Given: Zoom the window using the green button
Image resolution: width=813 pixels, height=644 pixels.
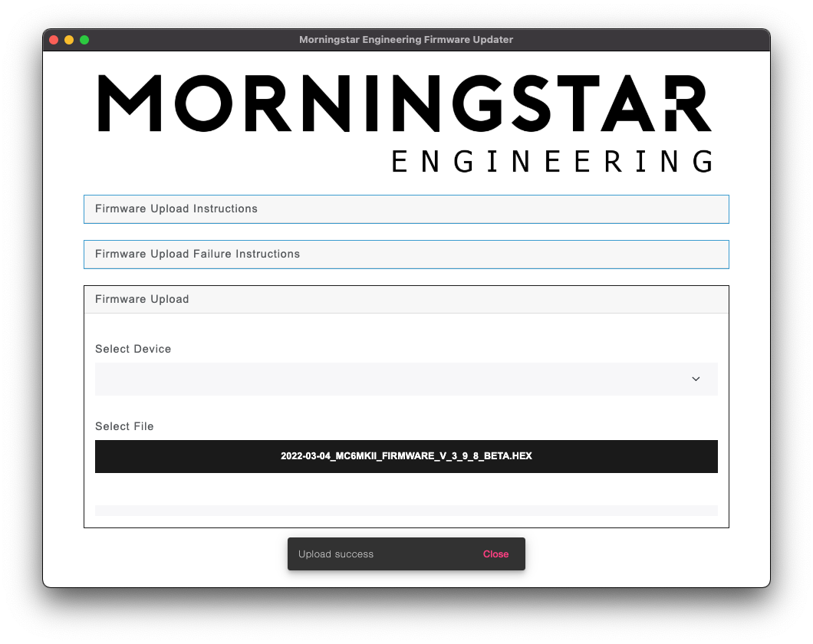Looking at the screenshot, I should pos(84,40).
